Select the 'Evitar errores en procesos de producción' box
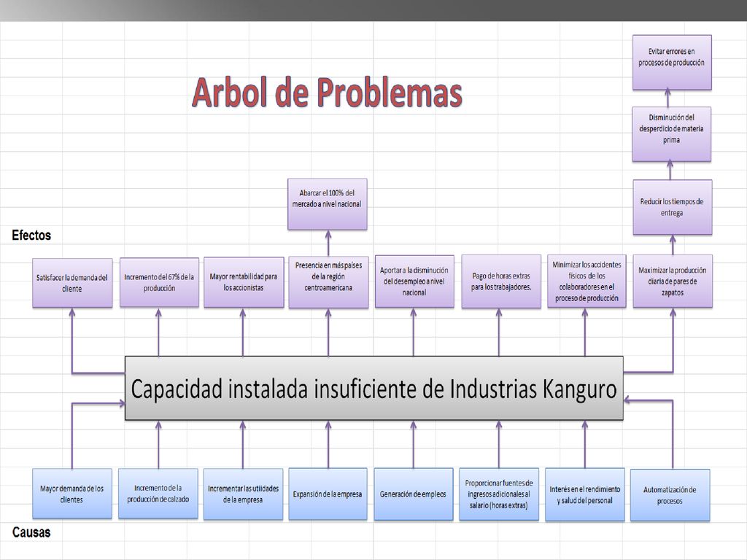 pyautogui.click(x=672, y=62)
